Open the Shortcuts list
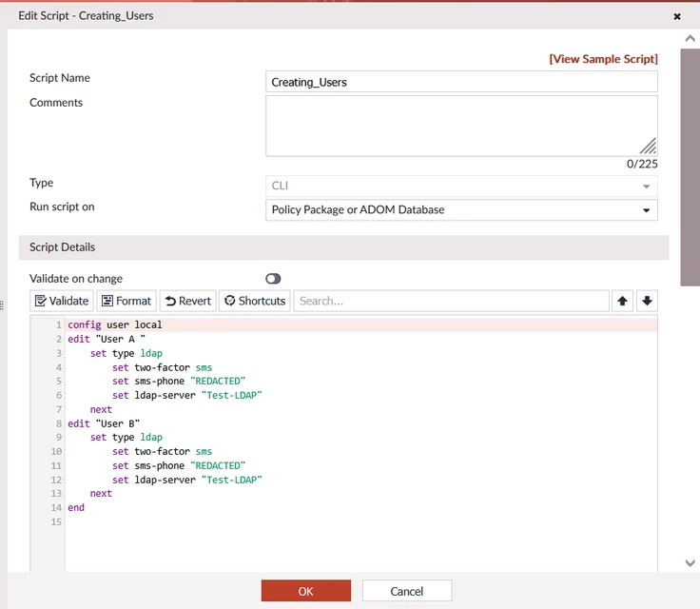This screenshot has height=609, width=700. pos(255,301)
